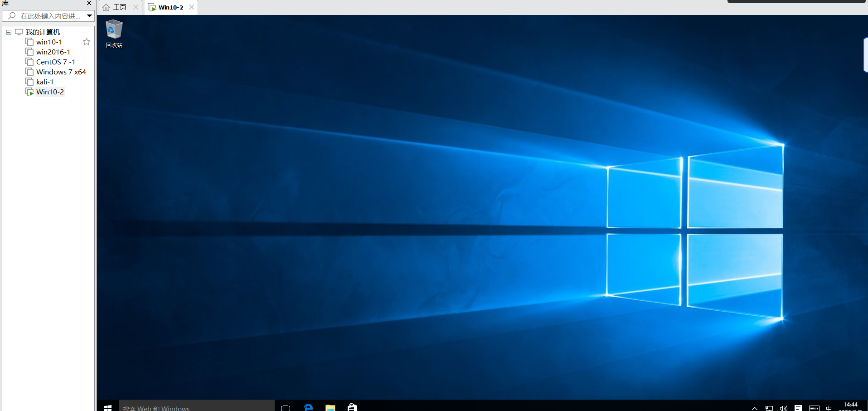
Task: Click the computer icon beside 我的计算机
Action: click(19, 32)
